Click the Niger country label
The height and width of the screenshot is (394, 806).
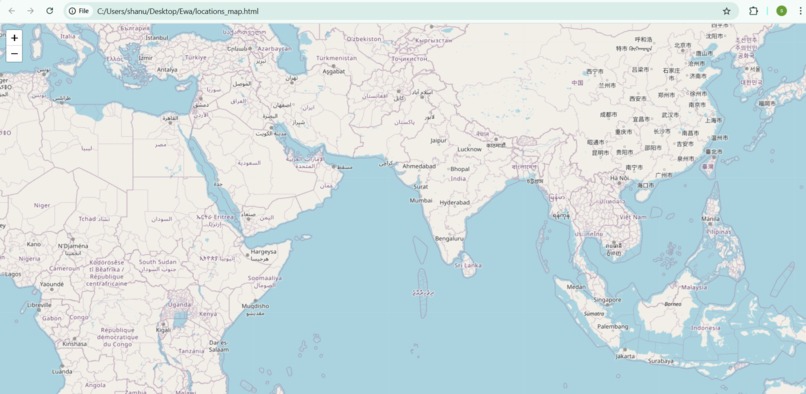[x=42, y=205]
